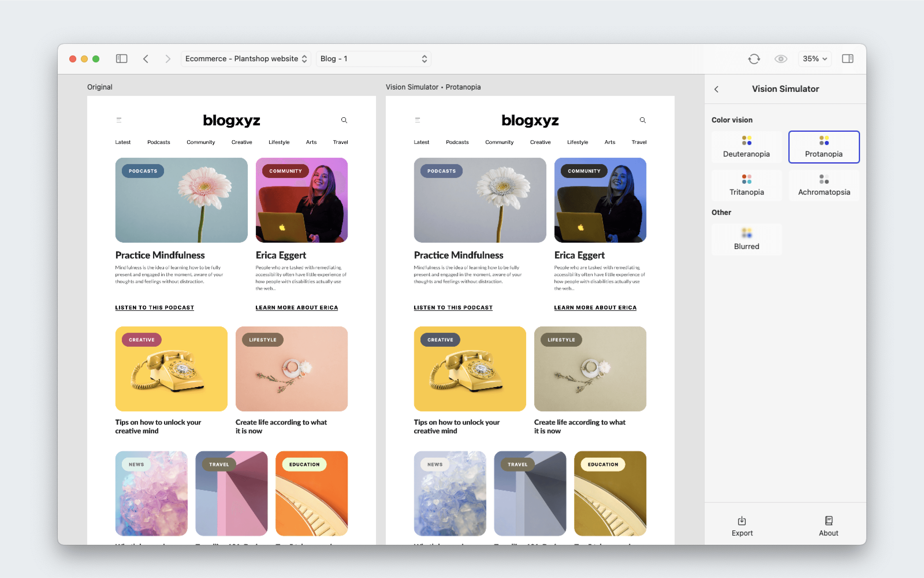Click the back navigation arrow in toolbar
This screenshot has width=924, height=578.
tap(146, 58)
